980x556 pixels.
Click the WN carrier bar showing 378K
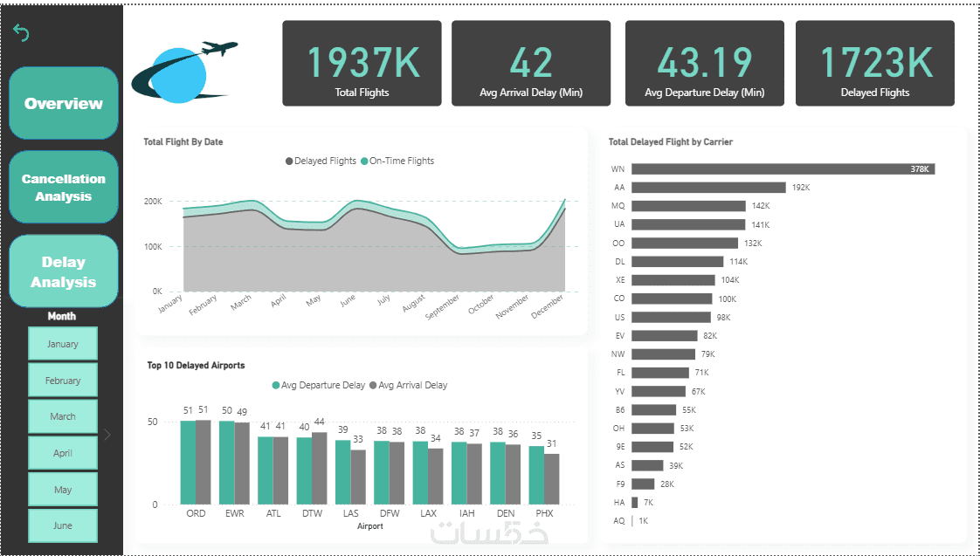click(x=783, y=168)
